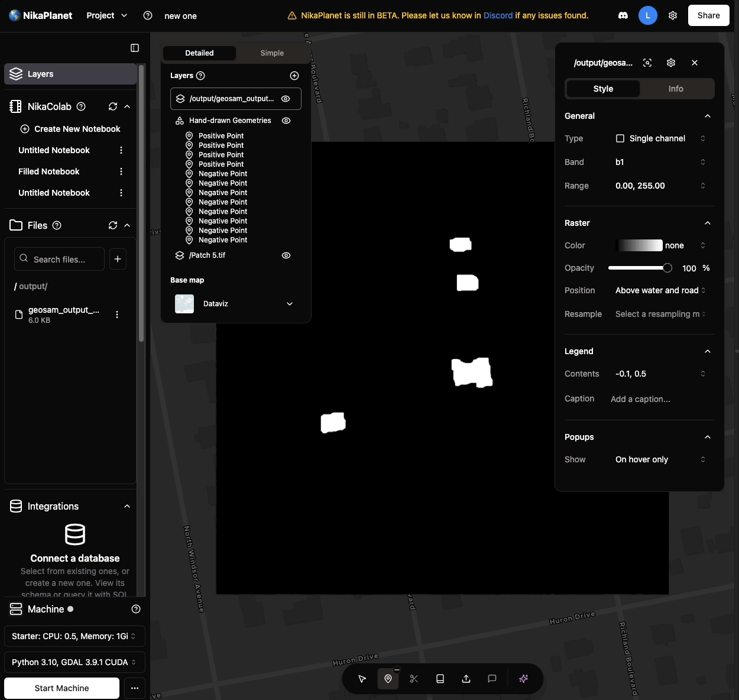Image resolution: width=739 pixels, height=700 pixels.
Task: Select the pointer tool in the bottom toolbar
Action: (x=362, y=679)
